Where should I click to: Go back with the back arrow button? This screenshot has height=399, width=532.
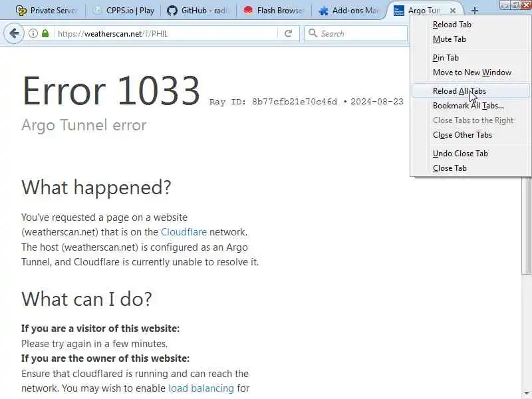coord(14,33)
